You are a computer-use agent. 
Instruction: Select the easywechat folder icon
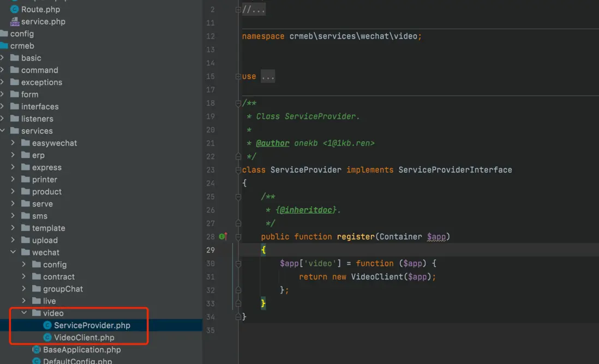[26, 143]
